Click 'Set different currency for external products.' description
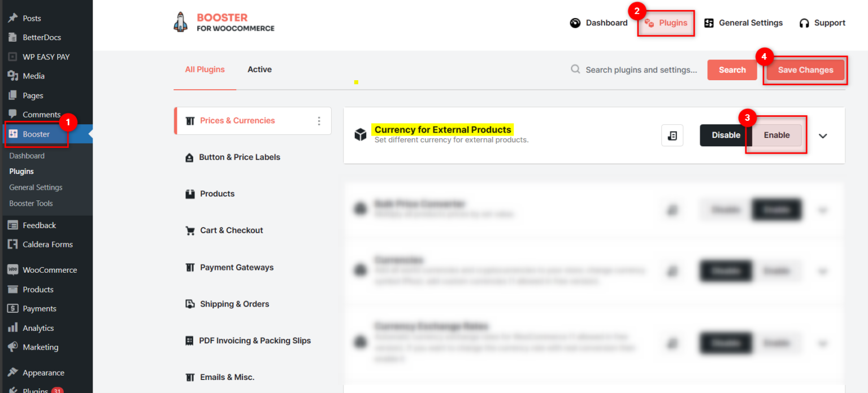 pyautogui.click(x=452, y=139)
